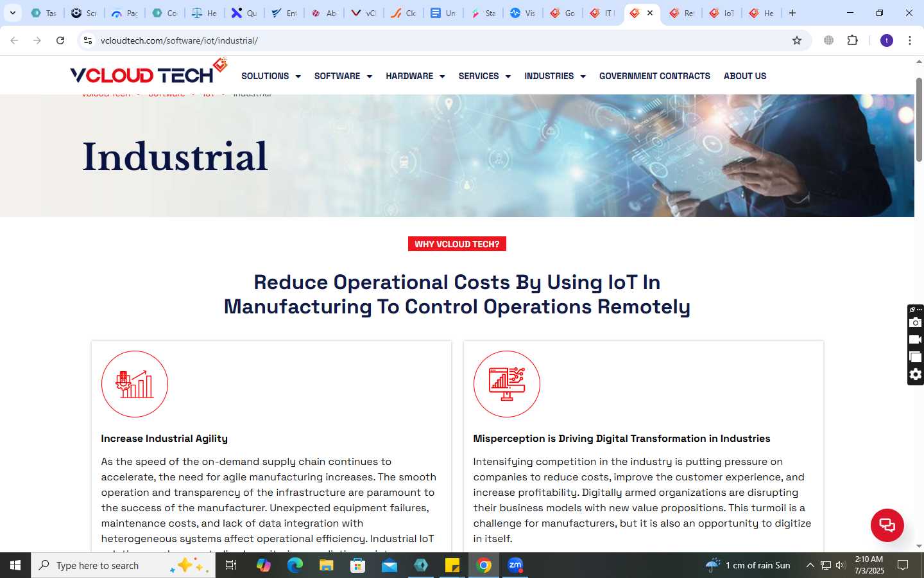This screenshot has height=578, width=924.
Task: Reload the current page
Action: pyautogui.click(x=60, y=40)
